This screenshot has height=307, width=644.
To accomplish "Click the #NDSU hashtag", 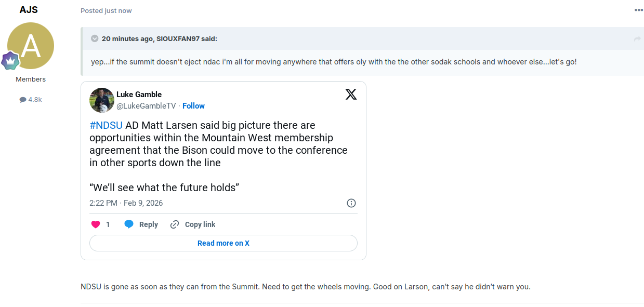I will [106, 125].
